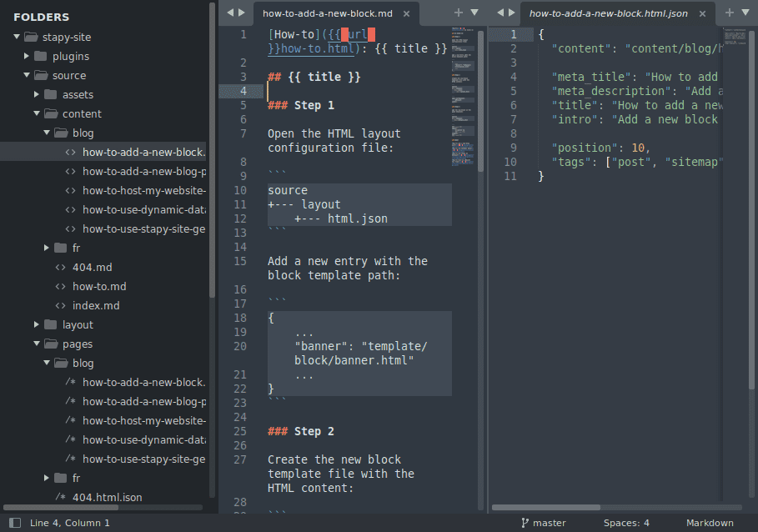The width and height of the screenshot is (758, 532).
Task: Toggle the sidebar icon in status bar
Action: point(15,523)
